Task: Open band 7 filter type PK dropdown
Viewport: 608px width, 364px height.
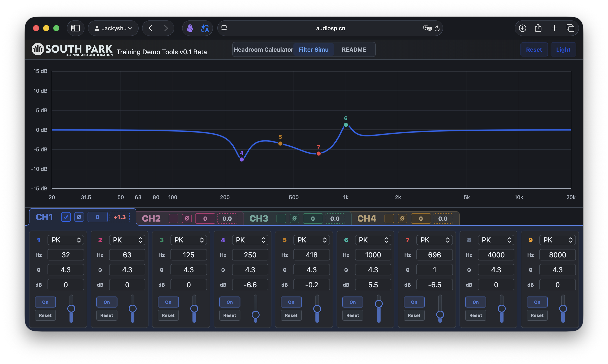Action: click(434, 240)
